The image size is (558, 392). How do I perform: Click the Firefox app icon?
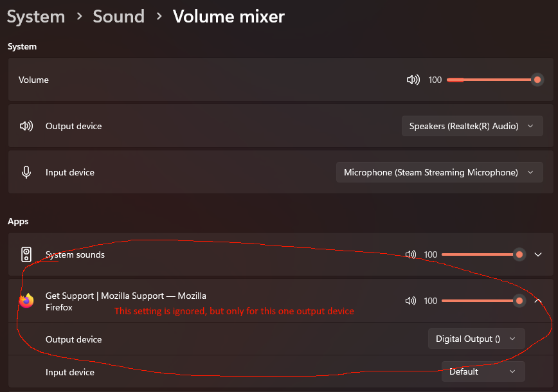point(26,301)
